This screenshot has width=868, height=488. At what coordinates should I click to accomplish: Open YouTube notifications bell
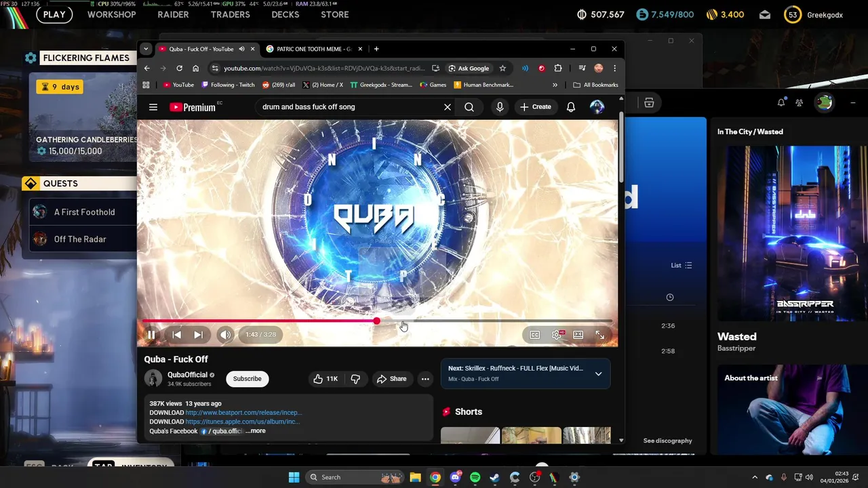point(571,107)
